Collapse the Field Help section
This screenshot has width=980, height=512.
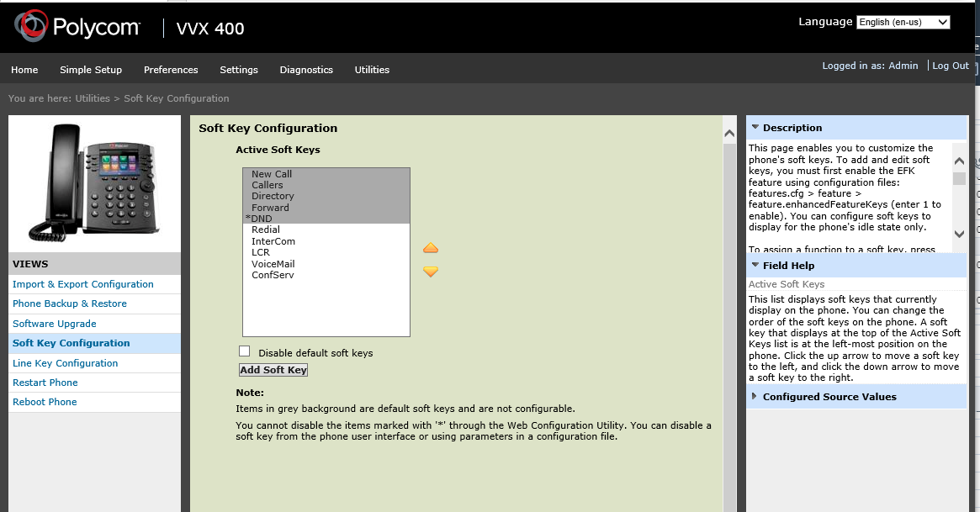755,266
